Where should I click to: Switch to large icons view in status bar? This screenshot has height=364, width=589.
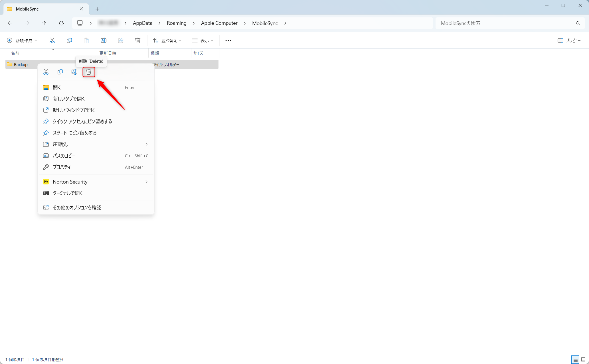point(583,359)
